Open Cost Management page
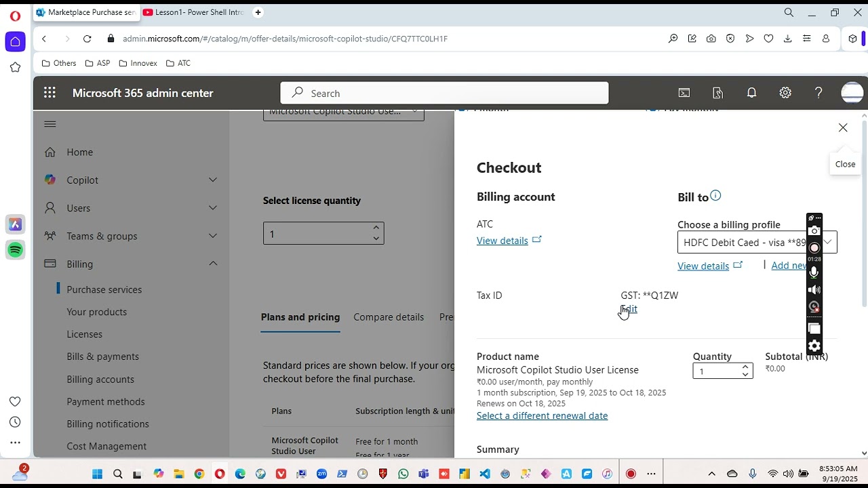This screenshot has height=488, width=868. (106, 447)
